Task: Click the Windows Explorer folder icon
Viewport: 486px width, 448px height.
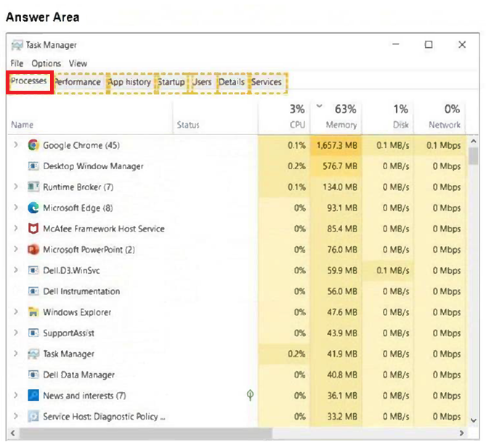Action: [33, 312]
